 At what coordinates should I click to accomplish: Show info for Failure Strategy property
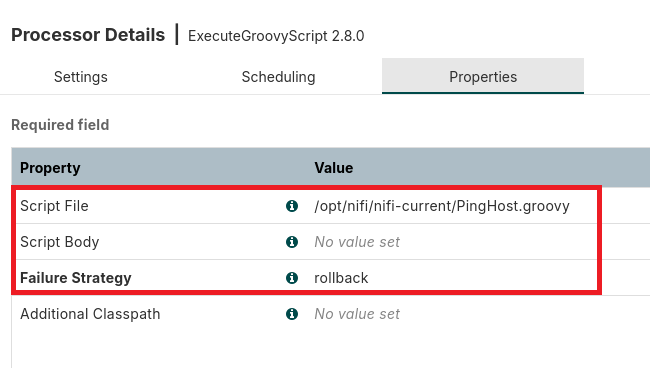(x=292, y=278)
